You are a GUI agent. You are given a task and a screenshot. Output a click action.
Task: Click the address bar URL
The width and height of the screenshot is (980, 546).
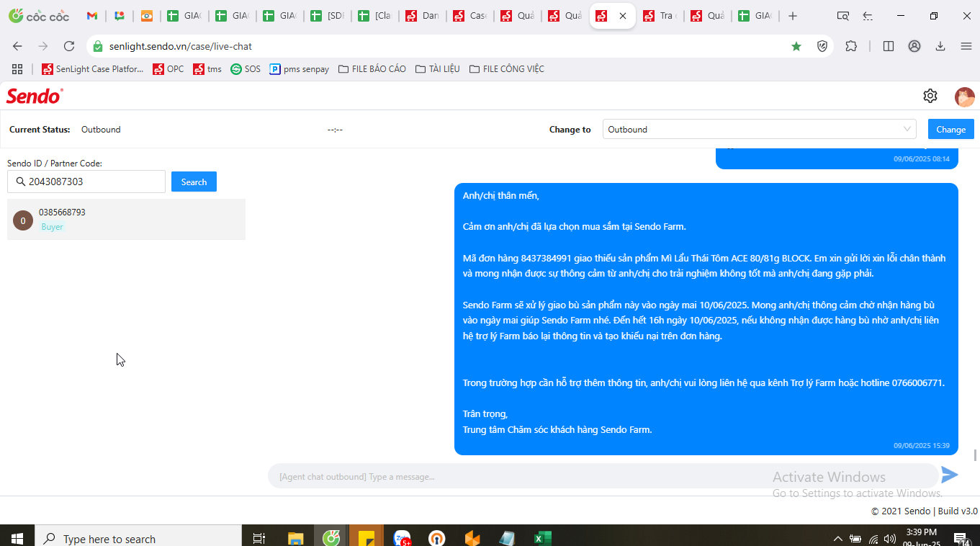(x=181, y=46)
